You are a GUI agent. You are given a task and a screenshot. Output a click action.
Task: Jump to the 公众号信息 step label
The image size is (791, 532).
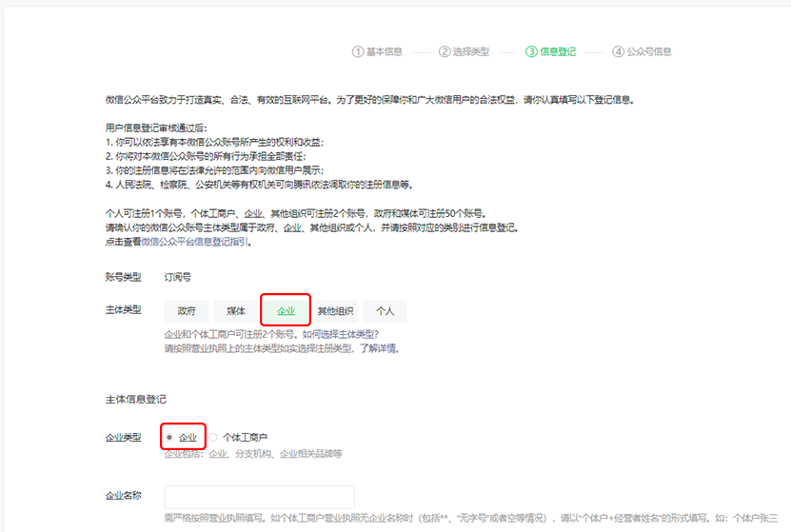[x=649, y=51]
